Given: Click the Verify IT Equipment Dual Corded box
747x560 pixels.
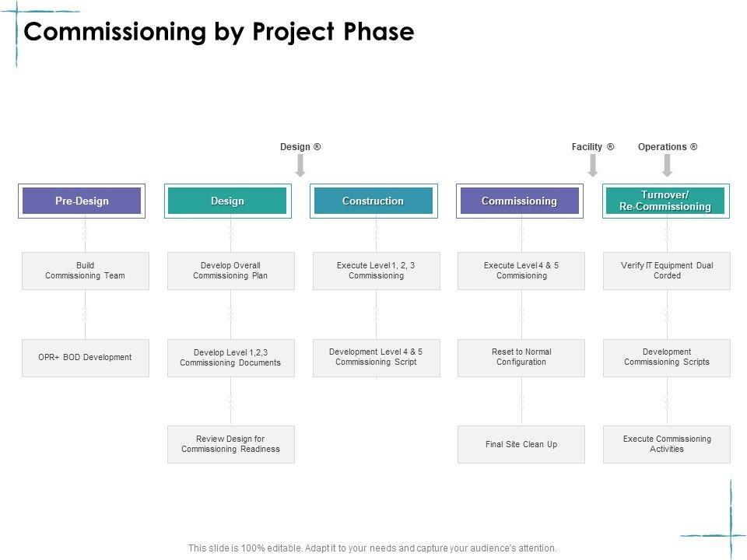Looking at the screenshot, I should (667, 271).
